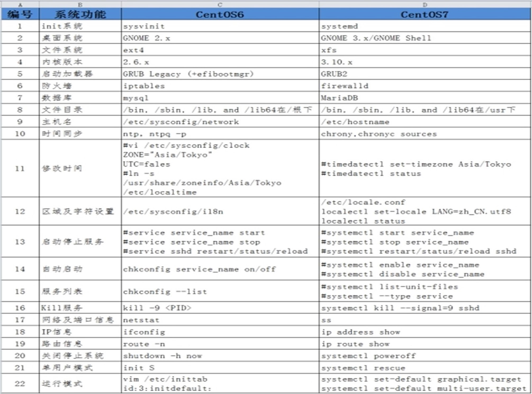Select the service service_name start cell
Viewport: 532px width, 394px height.
click(220, 241)
